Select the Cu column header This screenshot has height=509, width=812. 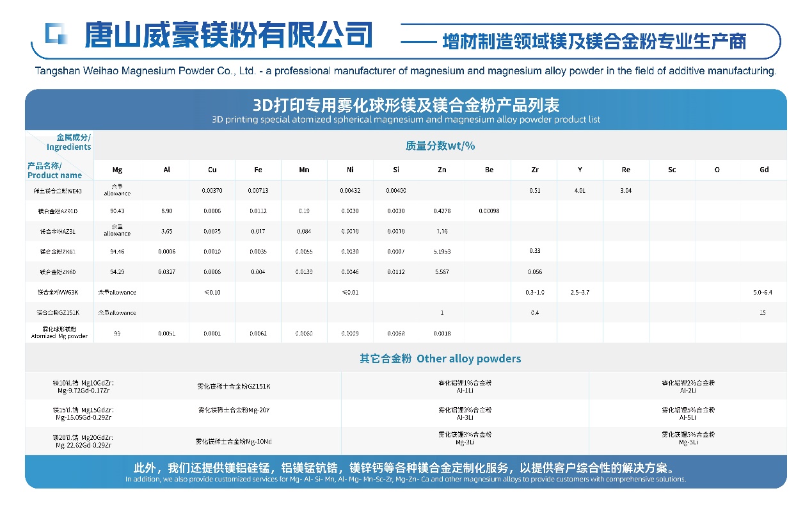[212, 170]
